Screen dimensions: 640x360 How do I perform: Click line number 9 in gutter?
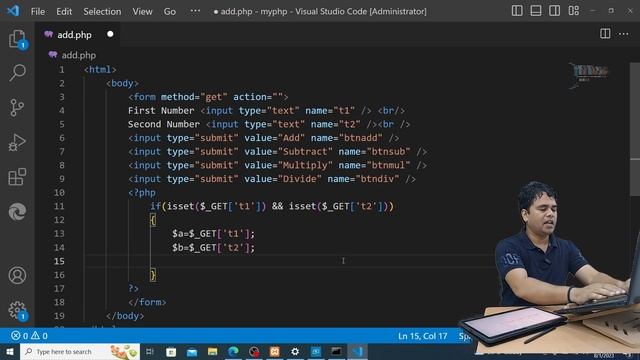(62, 179)
